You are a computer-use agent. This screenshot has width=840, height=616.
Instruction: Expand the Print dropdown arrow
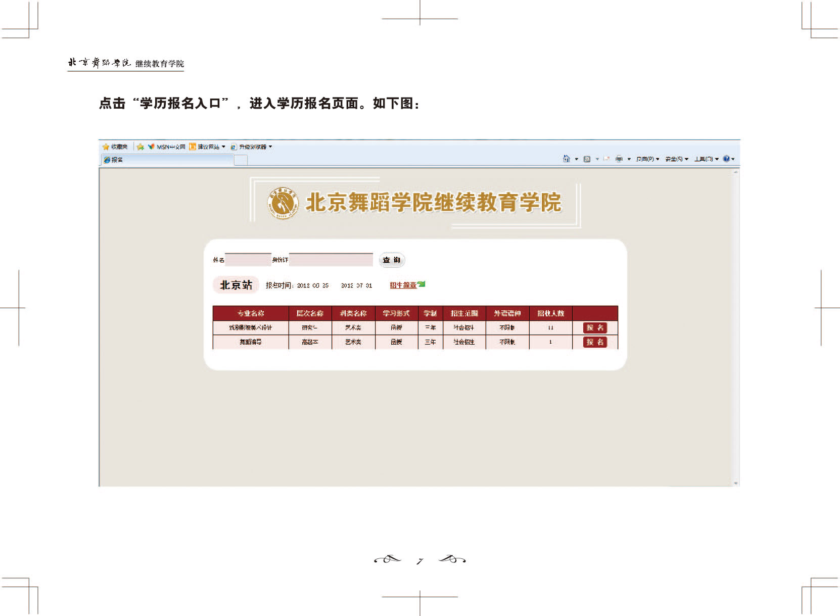629,159
